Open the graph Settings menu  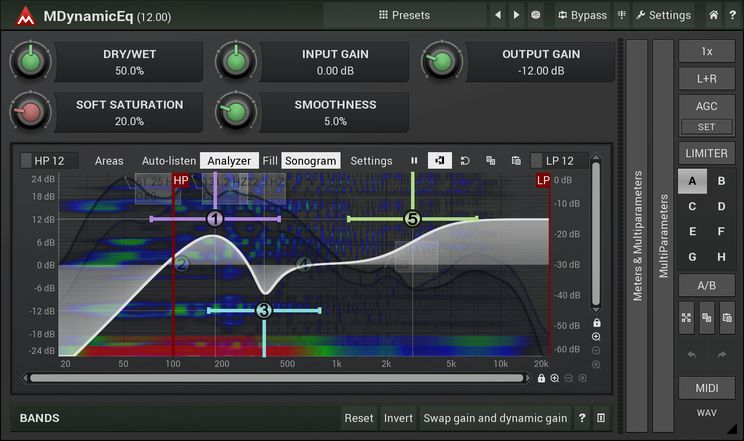click(372, 161)
